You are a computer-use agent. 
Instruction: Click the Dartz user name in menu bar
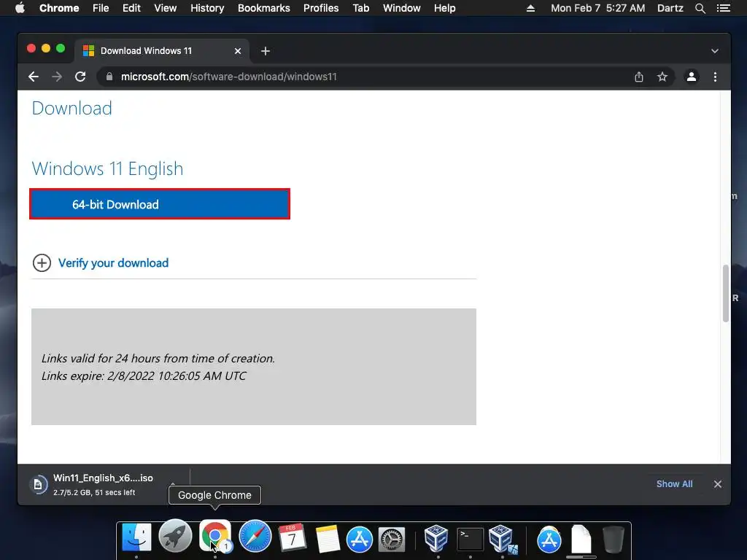tap(670, 8)
